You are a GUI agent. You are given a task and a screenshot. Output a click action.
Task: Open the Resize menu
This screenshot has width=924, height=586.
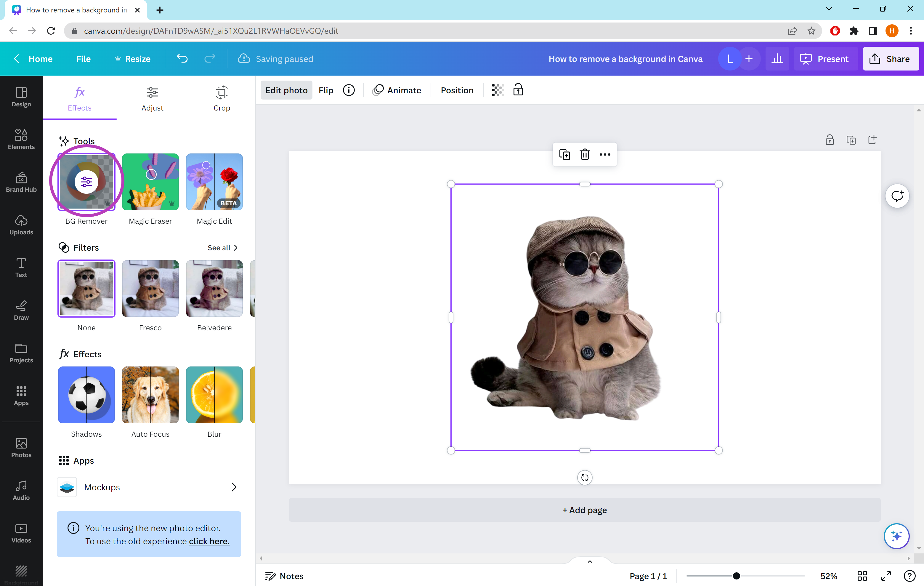(x=132, y=59)
